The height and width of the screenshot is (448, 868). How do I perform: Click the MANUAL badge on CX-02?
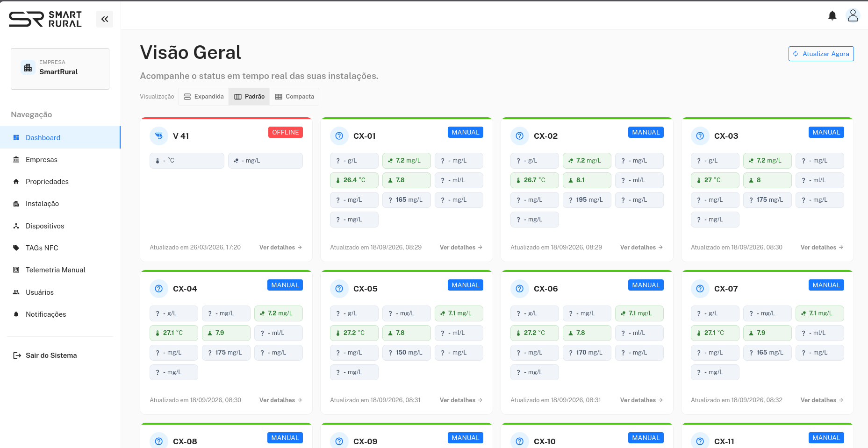click(646, 132)
